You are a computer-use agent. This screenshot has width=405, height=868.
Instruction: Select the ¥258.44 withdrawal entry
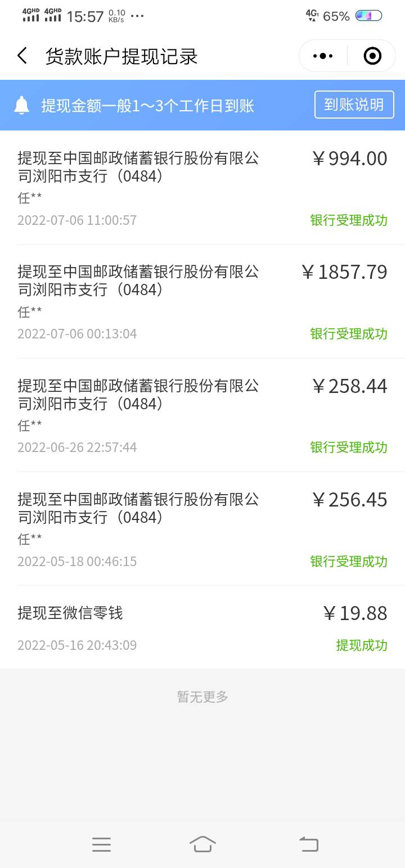point(202,415)
